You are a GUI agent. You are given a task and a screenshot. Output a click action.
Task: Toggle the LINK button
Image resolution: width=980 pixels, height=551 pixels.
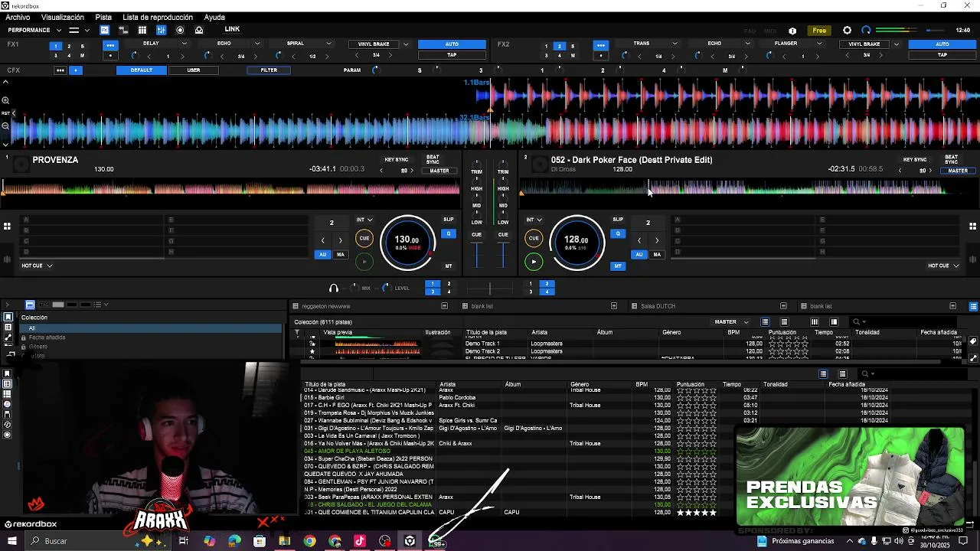pyautogui.click(x=232, y=29)
